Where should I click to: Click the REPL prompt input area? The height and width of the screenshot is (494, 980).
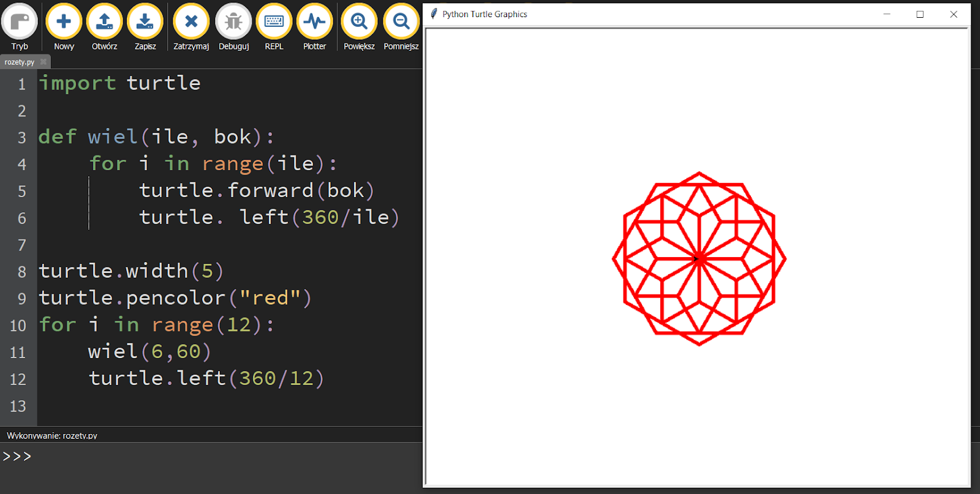point(211,468)
